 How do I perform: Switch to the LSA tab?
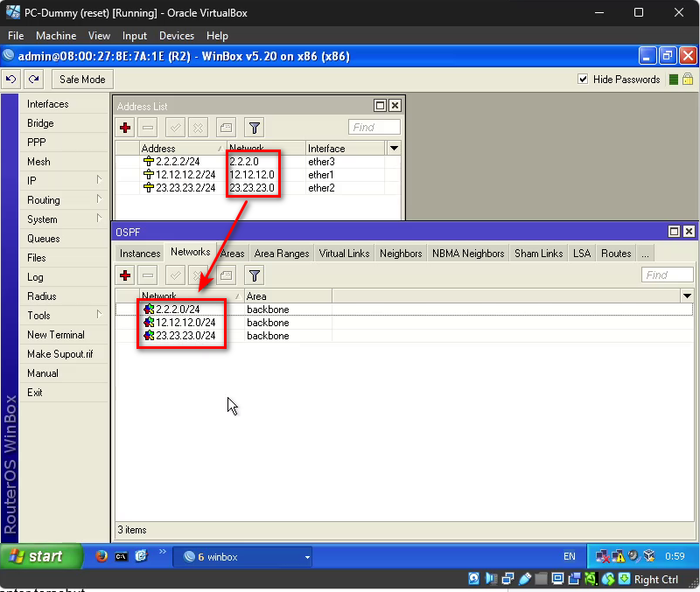point(582,254)
